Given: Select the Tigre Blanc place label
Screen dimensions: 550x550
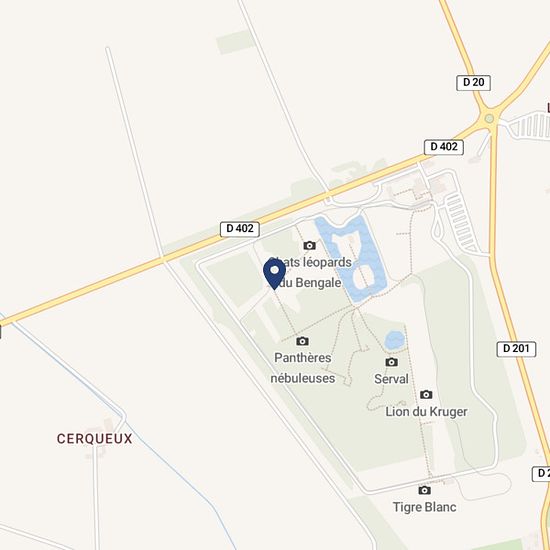Looking at the screenshot, I should 424,507.
